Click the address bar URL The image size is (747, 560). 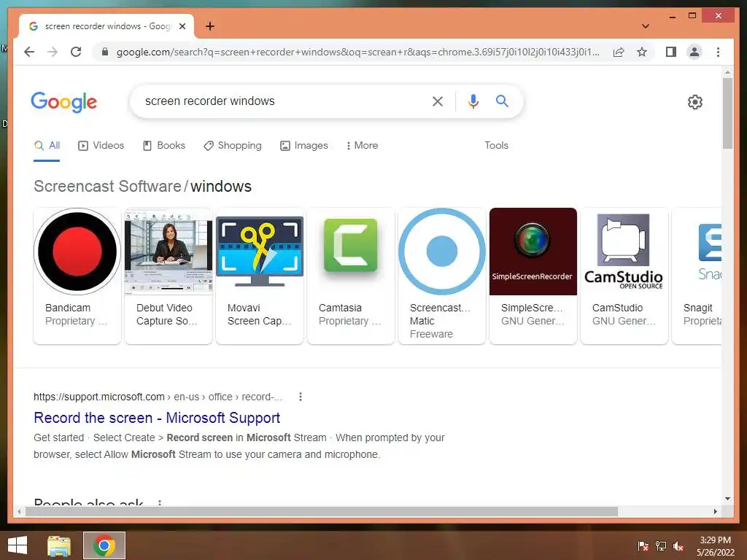[x=357, y=52]
